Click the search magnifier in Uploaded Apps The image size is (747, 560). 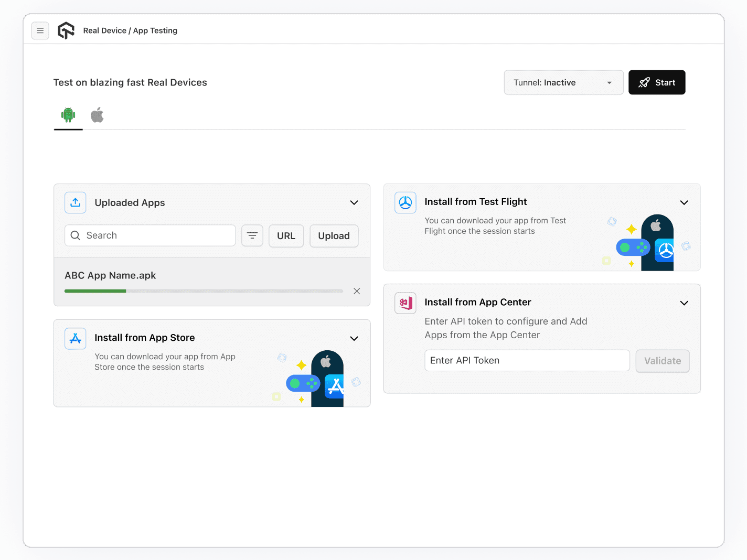76,235
